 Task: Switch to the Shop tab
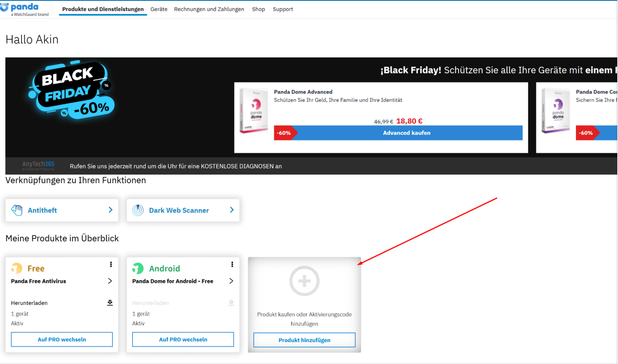click(258, 9)
